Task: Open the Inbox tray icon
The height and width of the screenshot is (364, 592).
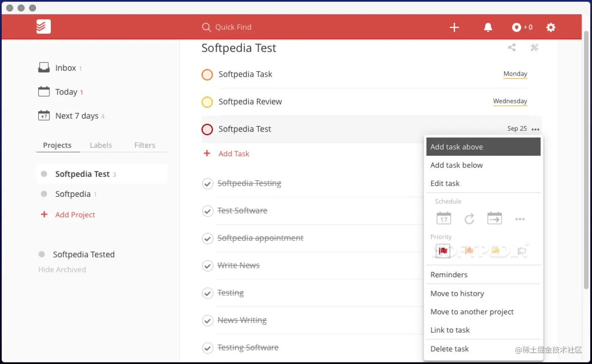Action: coord(44,68)
